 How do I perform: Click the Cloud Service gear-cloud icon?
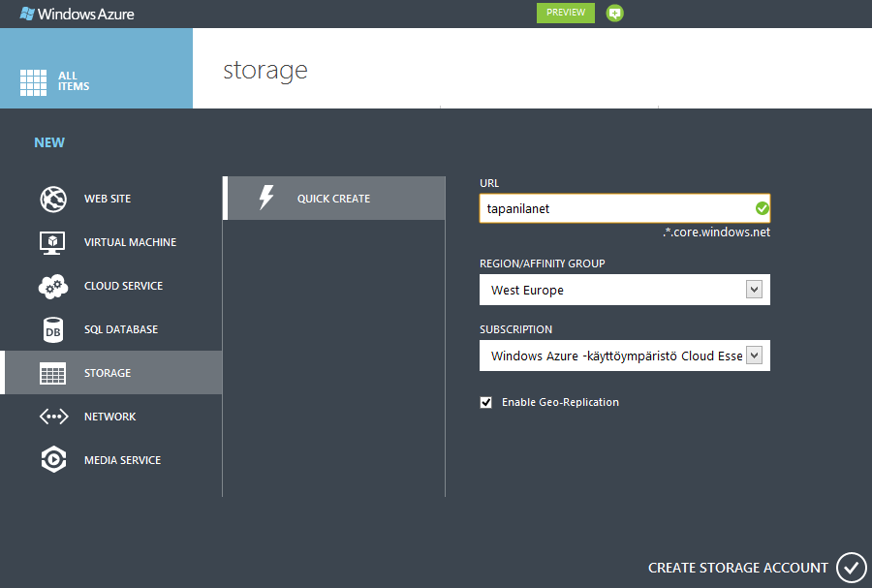coord(53,286)
